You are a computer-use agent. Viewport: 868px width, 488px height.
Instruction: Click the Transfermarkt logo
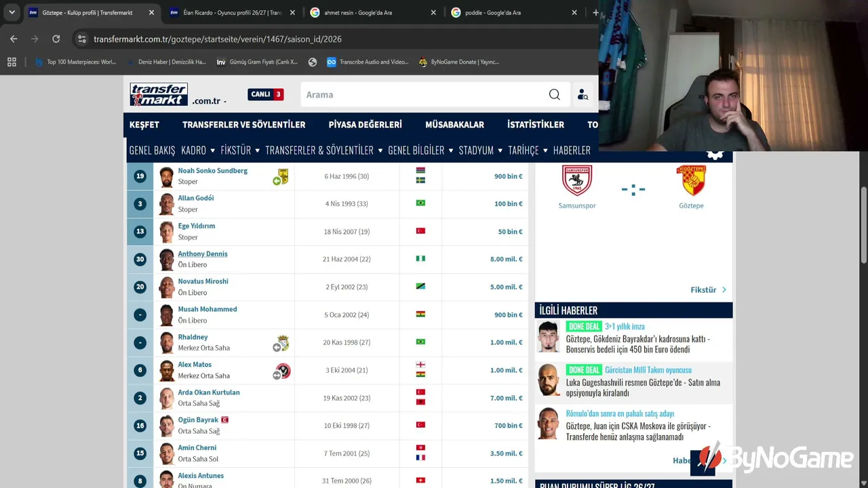click(x=159, y=94)
